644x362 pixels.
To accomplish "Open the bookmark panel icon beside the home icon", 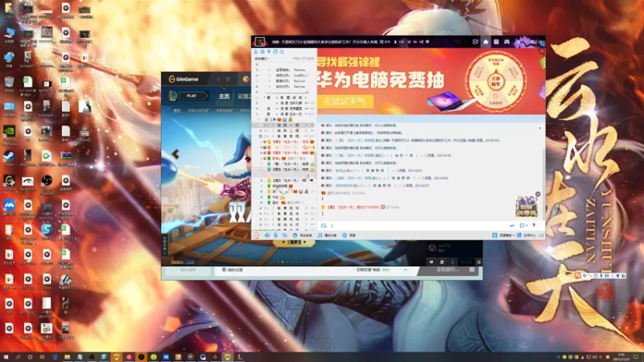I will coord(496,42).
